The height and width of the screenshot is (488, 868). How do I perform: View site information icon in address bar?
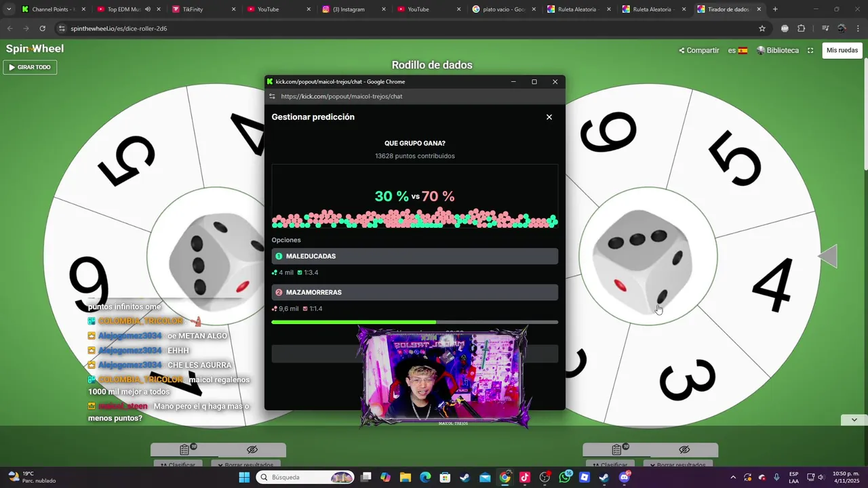pos(62,28)
